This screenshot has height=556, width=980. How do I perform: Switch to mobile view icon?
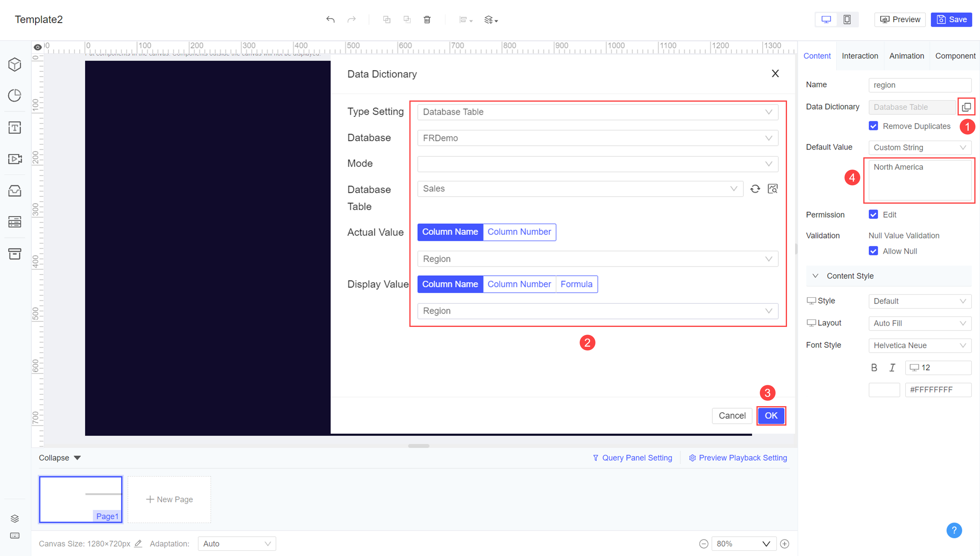pyautogui.click(x=847, y=19)
